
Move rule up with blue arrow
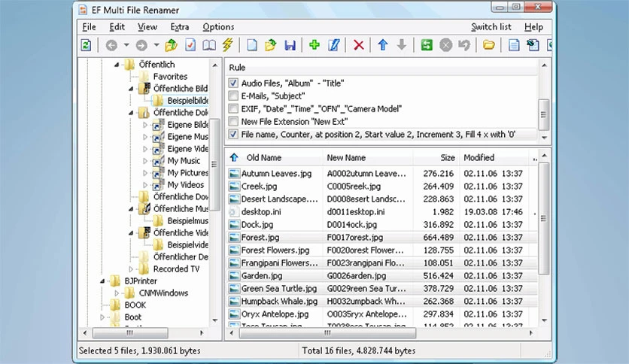click(383, 44)
